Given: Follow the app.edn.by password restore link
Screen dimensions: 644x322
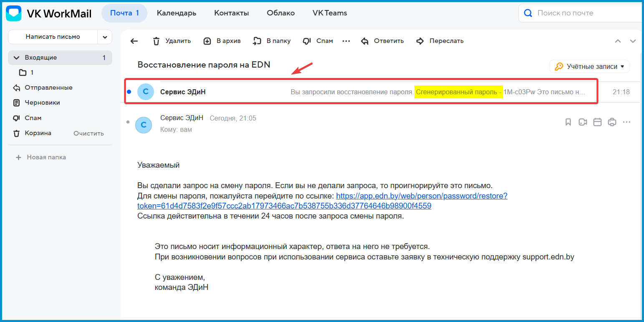Looking at the screenshot, I should pos(322,201).
